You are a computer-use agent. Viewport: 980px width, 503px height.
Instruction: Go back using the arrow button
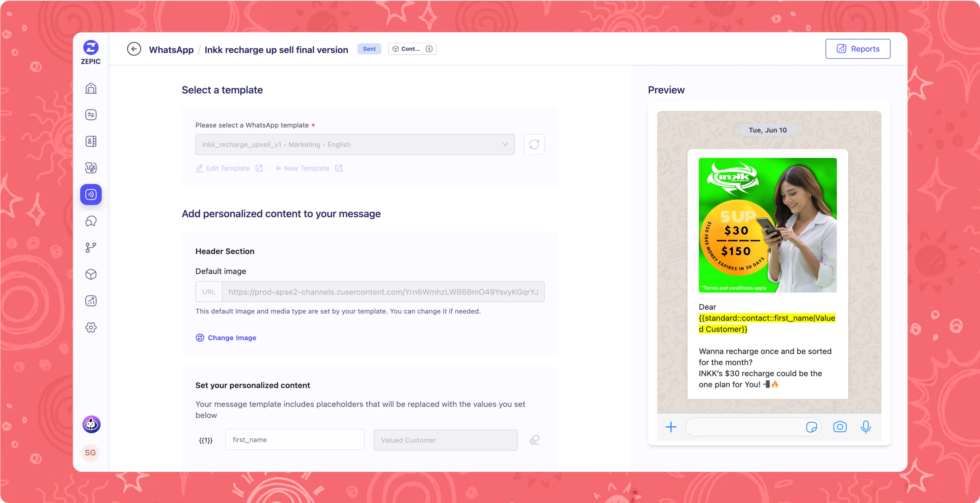(134, 49)
